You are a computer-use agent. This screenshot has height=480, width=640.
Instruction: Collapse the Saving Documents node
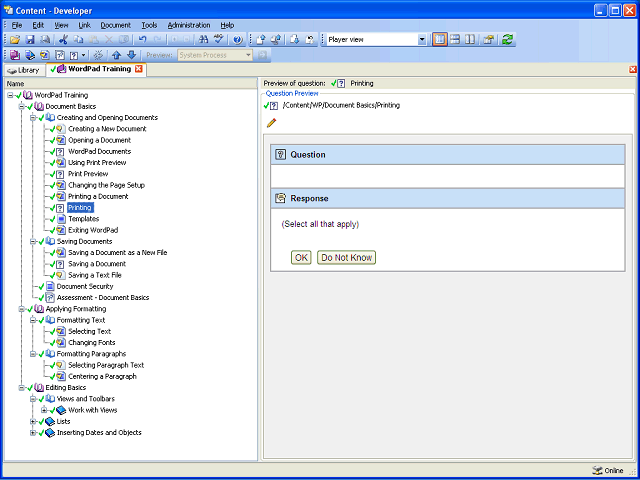point(33,241)
